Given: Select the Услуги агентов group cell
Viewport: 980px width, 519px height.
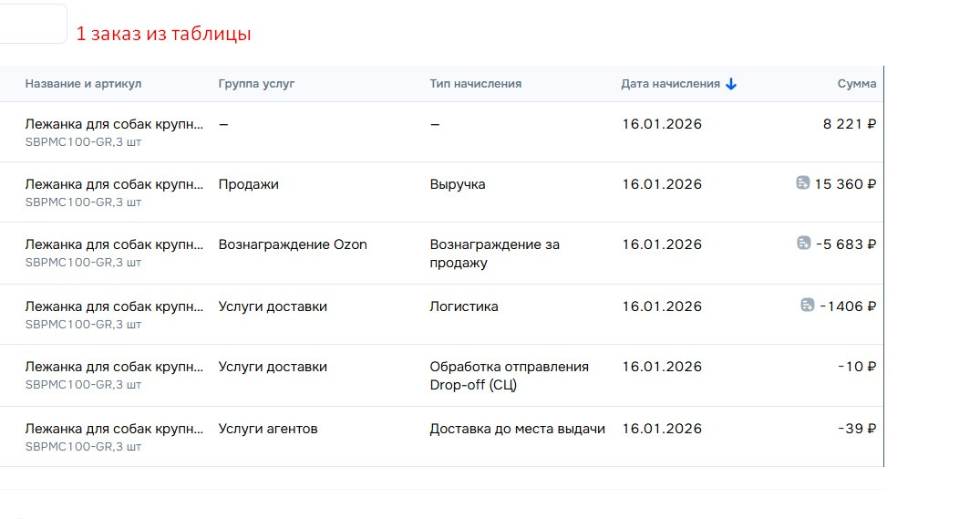Looking at the screenshot, I should (268, 429).
